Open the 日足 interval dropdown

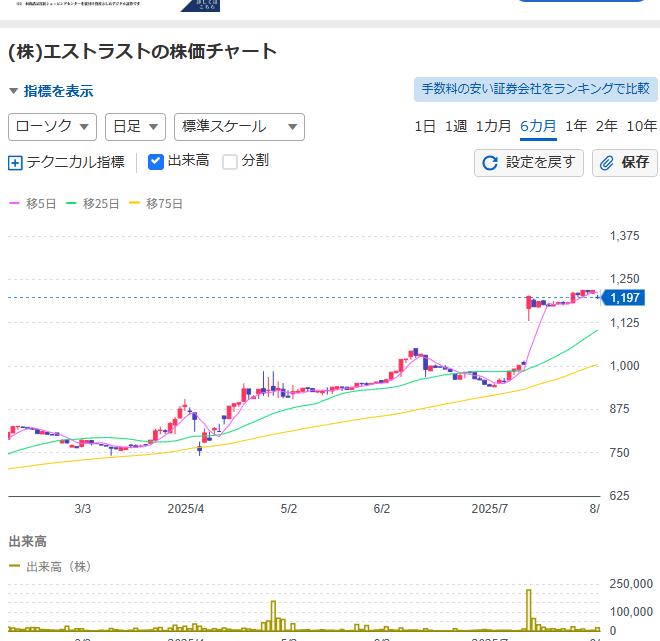135,127
